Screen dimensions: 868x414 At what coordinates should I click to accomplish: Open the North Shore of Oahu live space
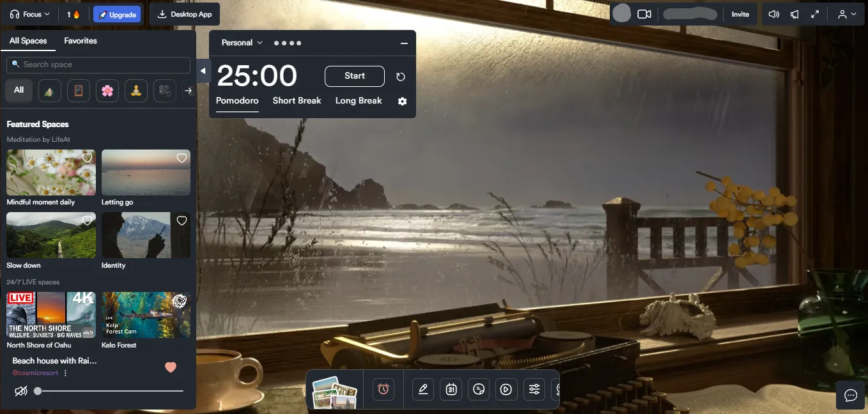[x=51, y=314]
